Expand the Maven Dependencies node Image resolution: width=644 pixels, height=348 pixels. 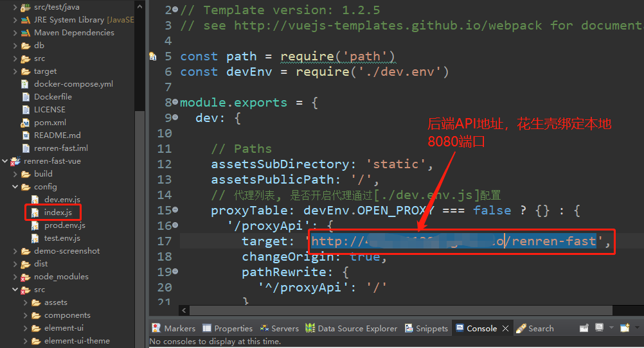15,32
